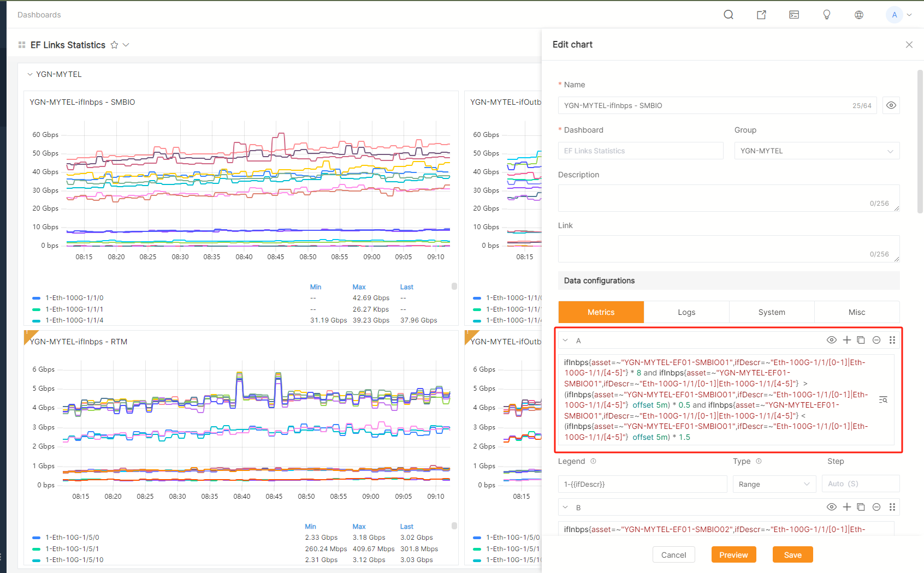Click the external share icon in header
This screenshot has height=573, width=924.
(x=761, y=15)
